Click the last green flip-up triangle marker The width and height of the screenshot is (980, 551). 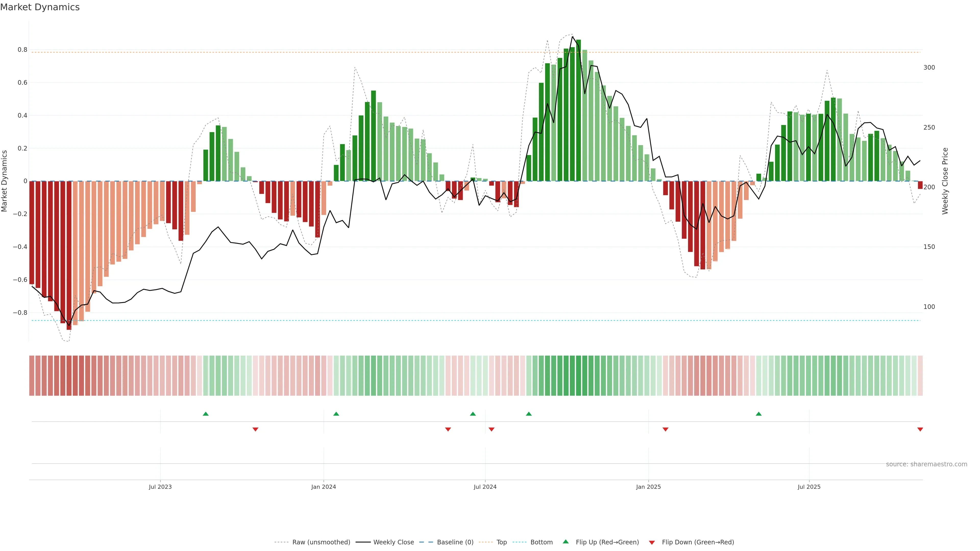(758, 414)
